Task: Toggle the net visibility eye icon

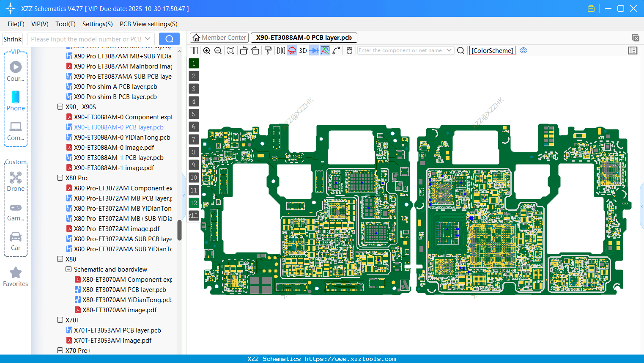Action: [523, 50]
